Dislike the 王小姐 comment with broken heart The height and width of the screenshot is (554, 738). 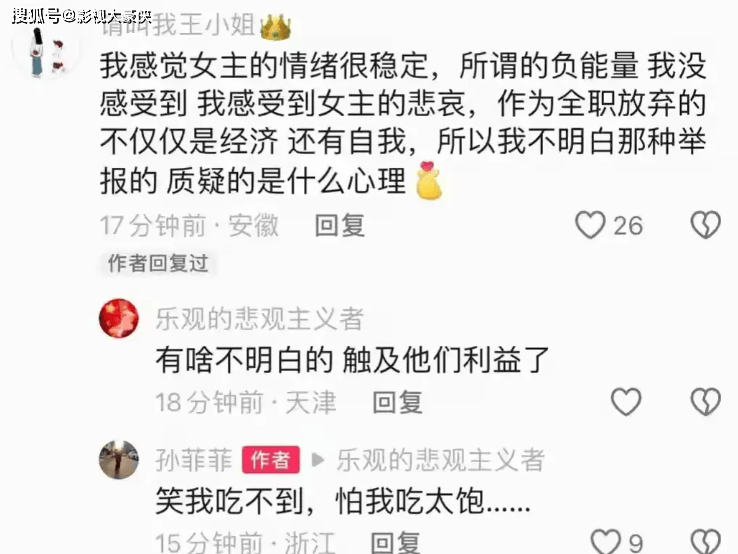pyautogui.click(x=706, y=225)
